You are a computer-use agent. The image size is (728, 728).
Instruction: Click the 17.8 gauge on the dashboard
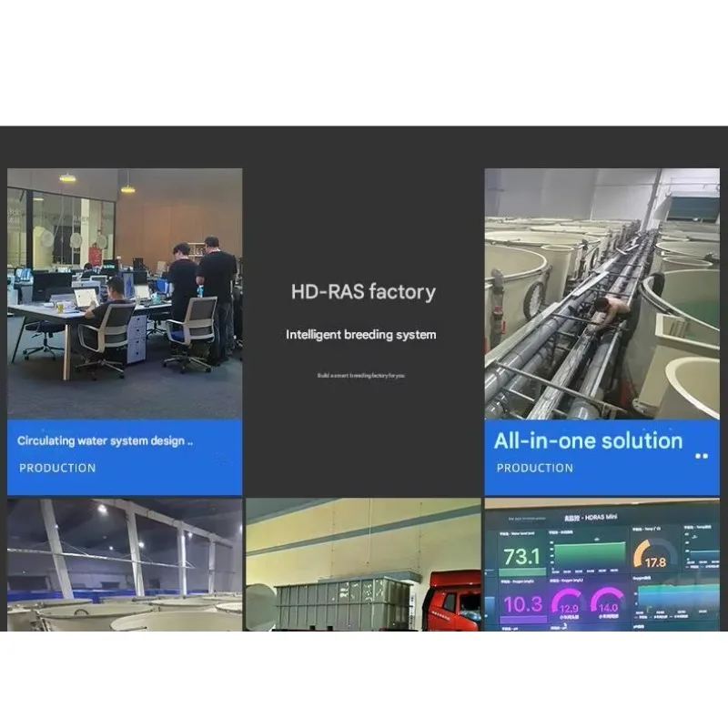coord(655,555)
